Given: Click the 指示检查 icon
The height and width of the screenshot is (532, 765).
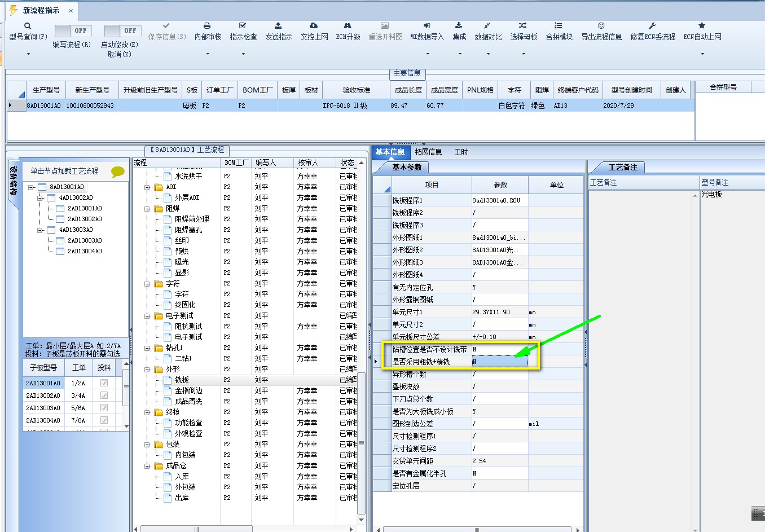Looking at the screenshot, I should [x=243, y=26].
